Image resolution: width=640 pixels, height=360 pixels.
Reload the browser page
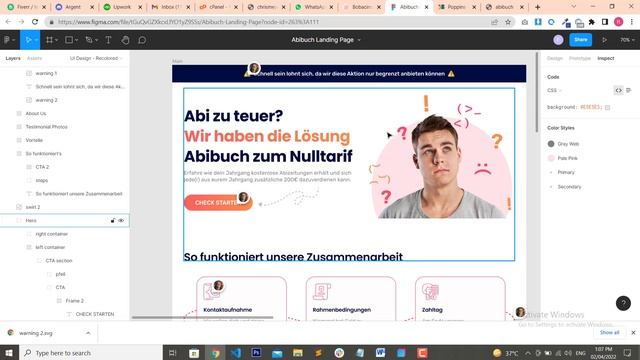tap(35, 22)
